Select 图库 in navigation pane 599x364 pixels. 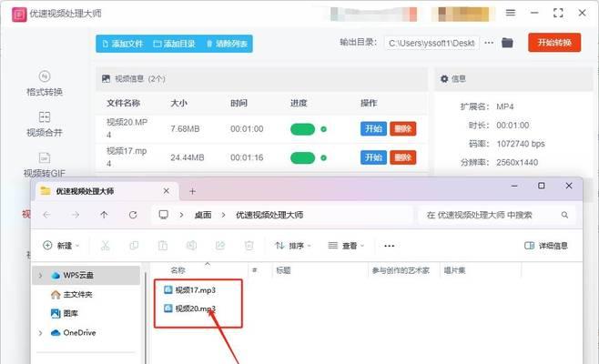coord(64,314)
